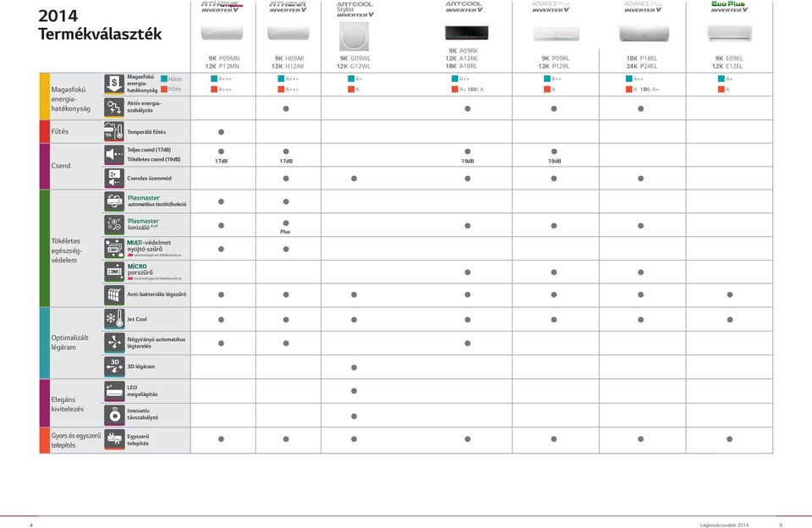812x528 pixels.
Task: Click the 17dB value under H09AK column
Action: point(286,161)
